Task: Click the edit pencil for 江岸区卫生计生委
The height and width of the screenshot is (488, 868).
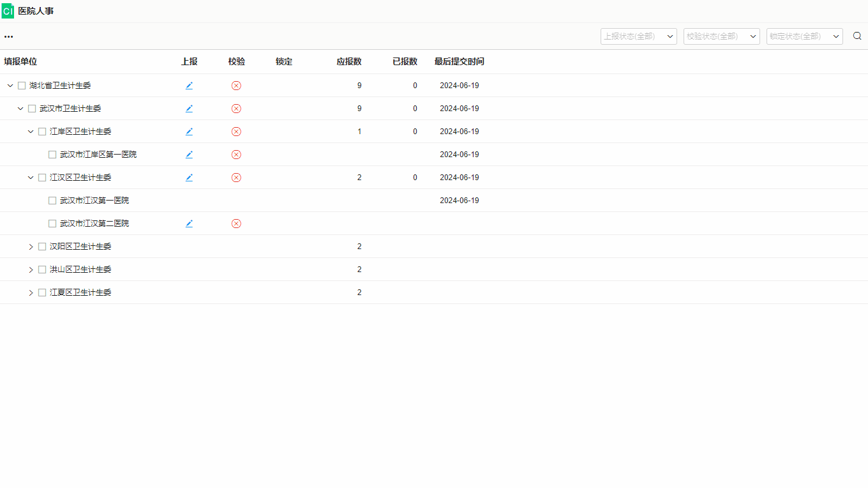Action: click(189, 132)
